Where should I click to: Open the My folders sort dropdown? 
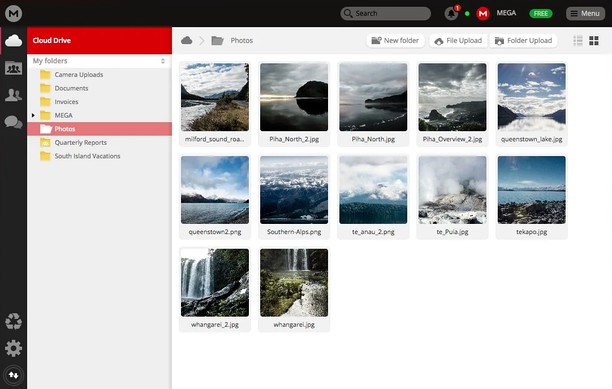(x=163, y=61)
